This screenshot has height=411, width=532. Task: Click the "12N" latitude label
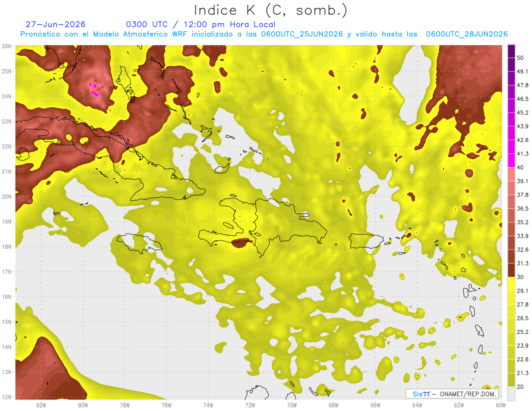point(7,397)
